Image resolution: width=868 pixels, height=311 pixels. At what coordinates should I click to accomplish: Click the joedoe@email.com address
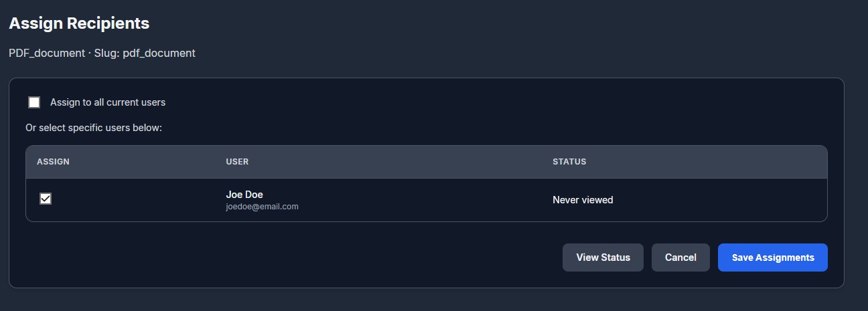pyautogui.click(x=263, y=207)
